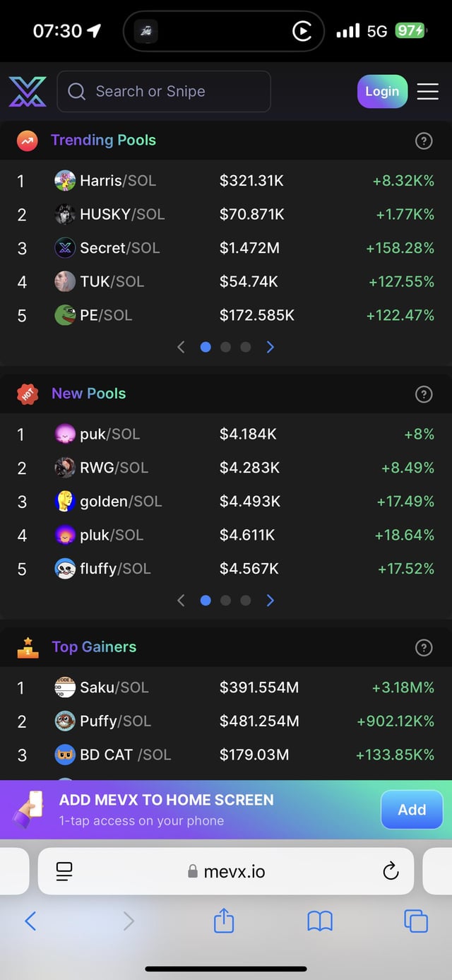Tap the Safari share icon

coord(223,921)
